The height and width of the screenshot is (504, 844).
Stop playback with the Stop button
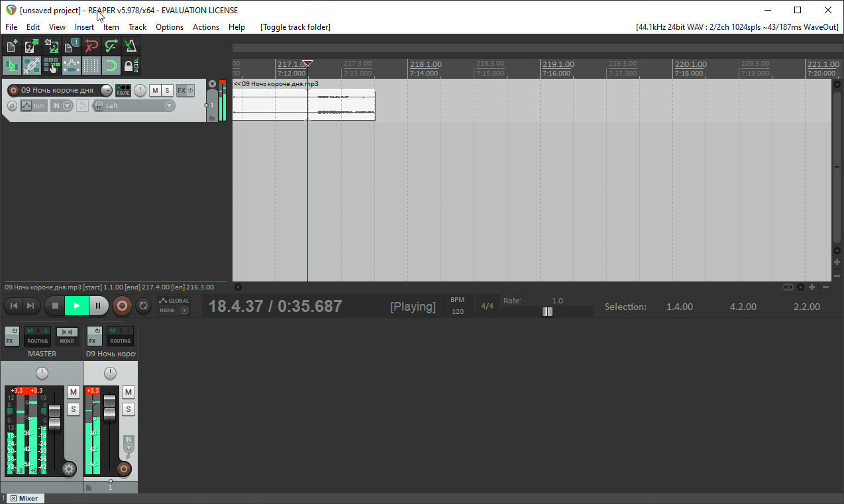(x=56, y=306)
